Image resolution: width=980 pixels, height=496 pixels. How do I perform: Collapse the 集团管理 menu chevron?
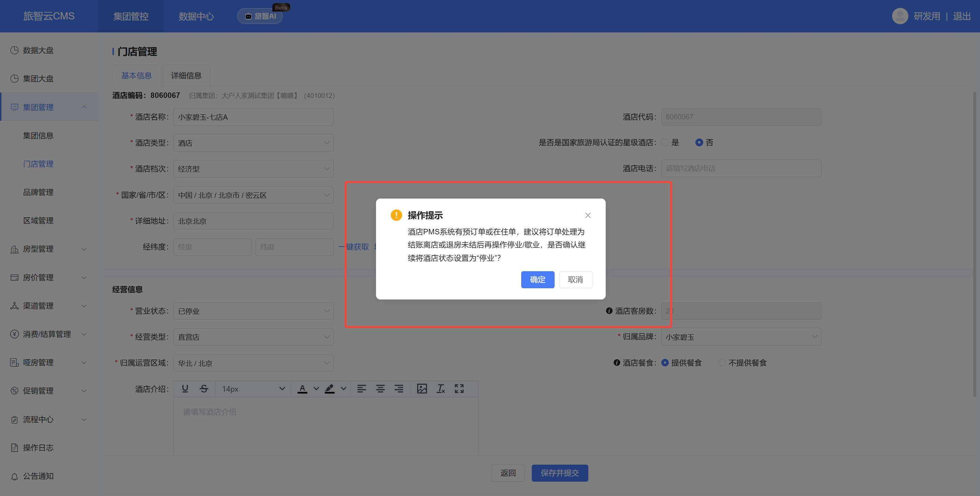coord(84,107)
